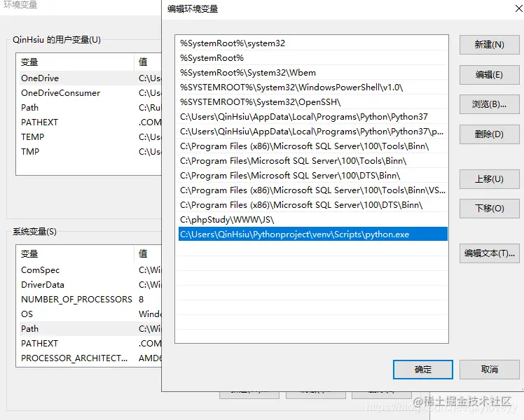Click the 编辑(E) button
Viewport: 524px width, 420px height.
[x=489, y=75]
